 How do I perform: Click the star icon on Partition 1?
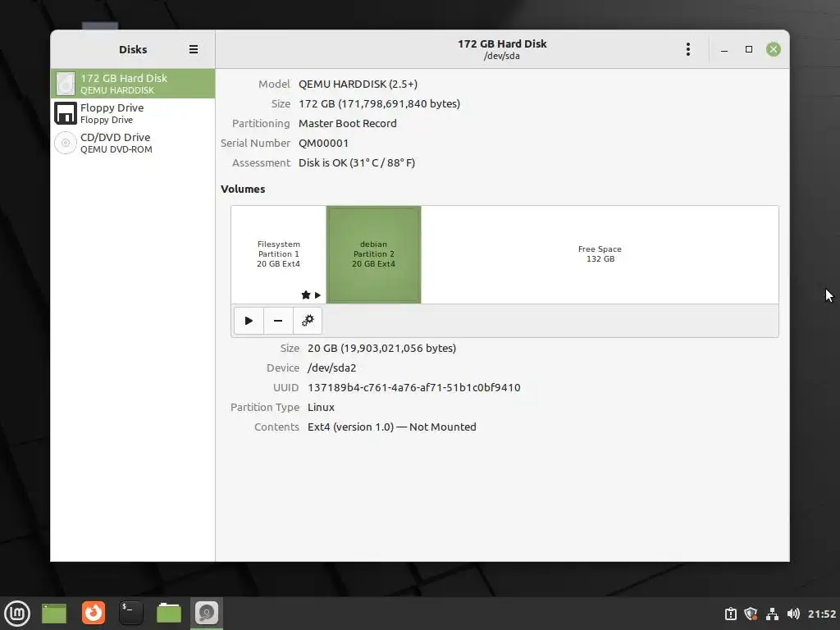tap(306, 294)
